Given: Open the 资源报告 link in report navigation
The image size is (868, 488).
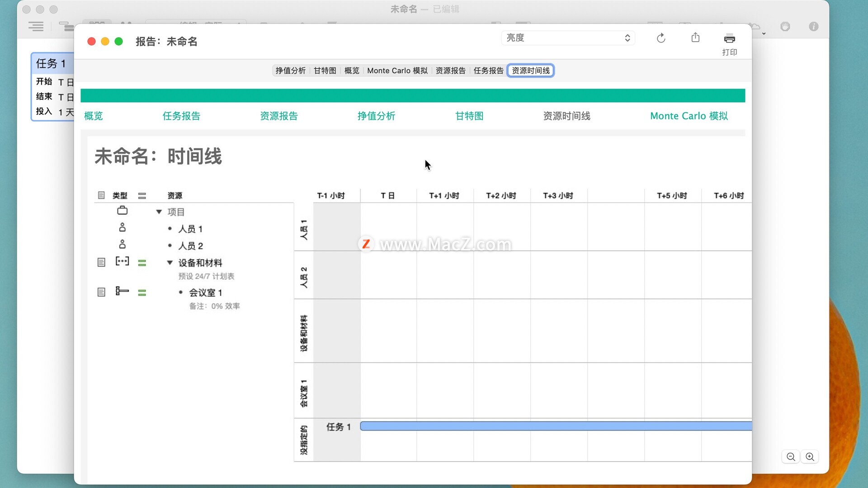Looking at the screenshot, I should click(x=279, y=116).
